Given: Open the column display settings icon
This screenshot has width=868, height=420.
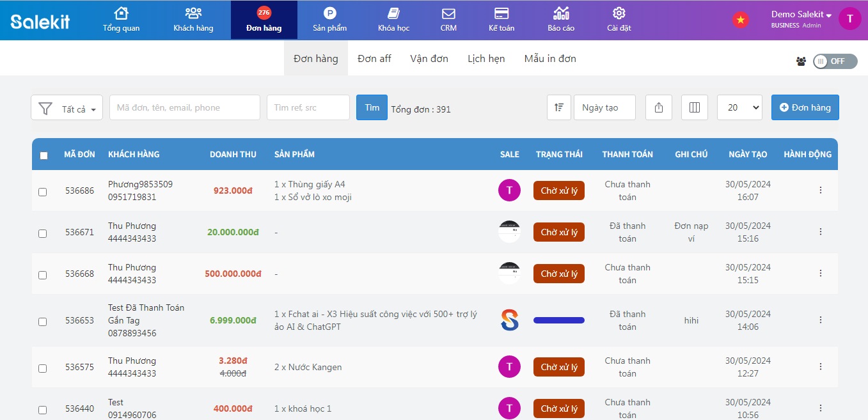Looking at the screenshot, I should click(x=695, y=107).
